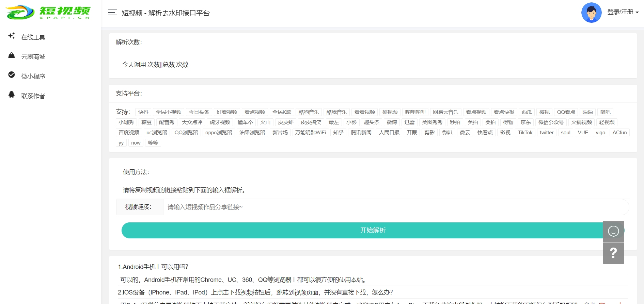Click the 全民K歌 platform tag

pyautogui.click(x=282, y=112)
